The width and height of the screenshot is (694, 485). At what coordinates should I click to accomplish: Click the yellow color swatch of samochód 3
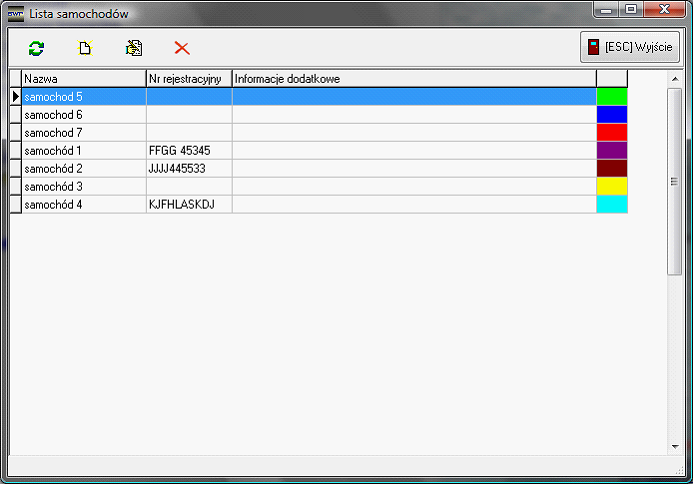point(611,187)
